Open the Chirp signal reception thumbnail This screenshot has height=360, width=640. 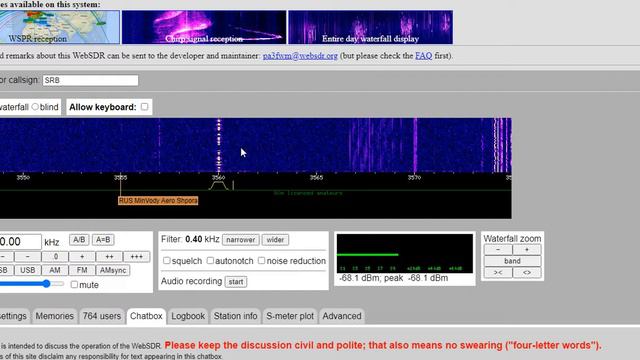[204, 27]
